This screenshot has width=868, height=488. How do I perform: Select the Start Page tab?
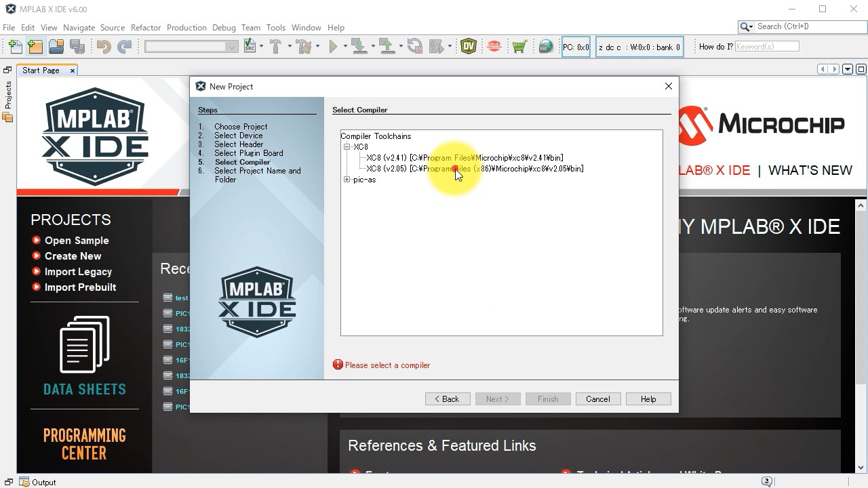(41, 70)
